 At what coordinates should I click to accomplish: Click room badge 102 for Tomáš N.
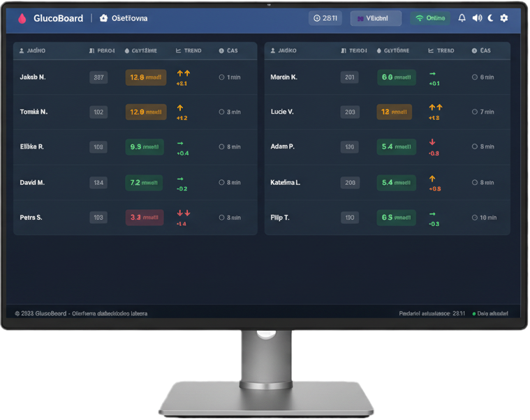98,112
